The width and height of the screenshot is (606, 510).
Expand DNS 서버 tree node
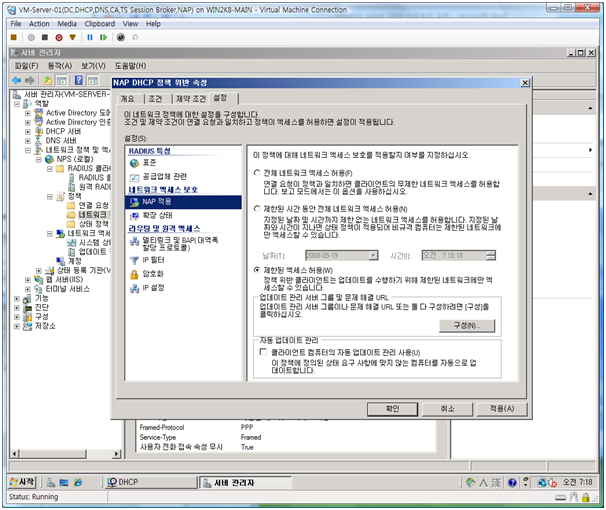[27, 141]
